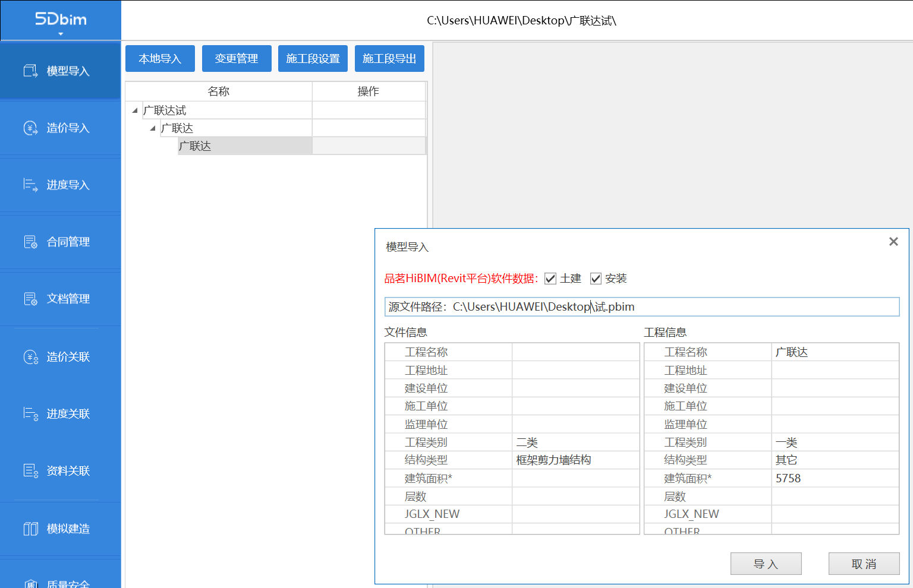
Task: Go to 进度导入 module
Action: click(x=61, y=185)
